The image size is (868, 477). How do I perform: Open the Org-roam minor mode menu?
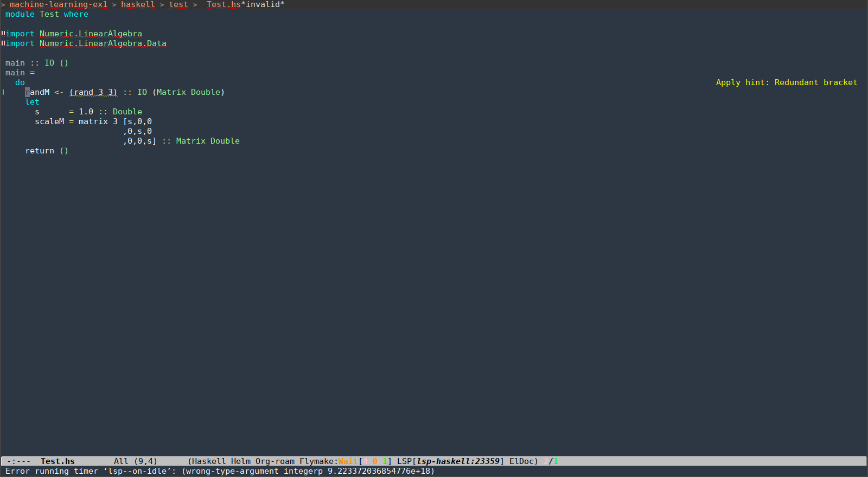[x=275, y=461]
